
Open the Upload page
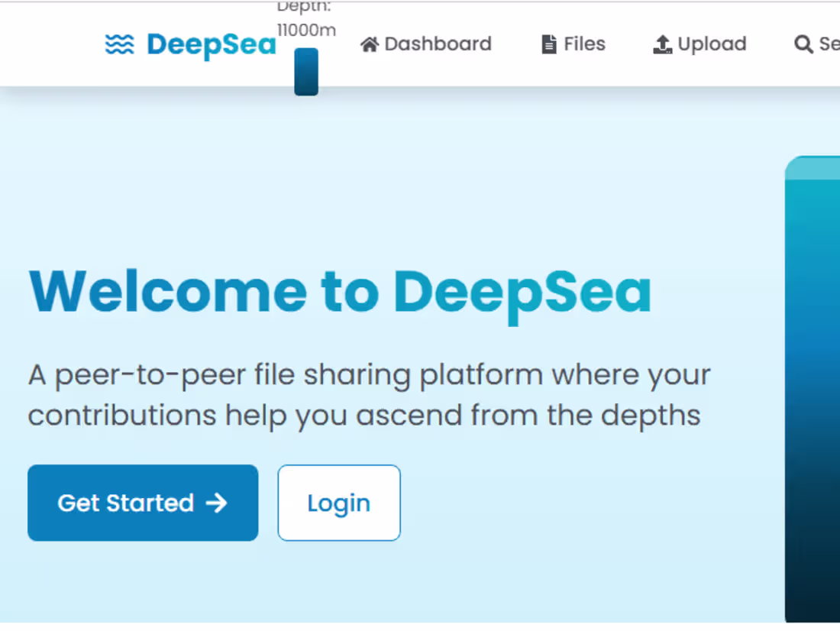[x=699, y=44]
